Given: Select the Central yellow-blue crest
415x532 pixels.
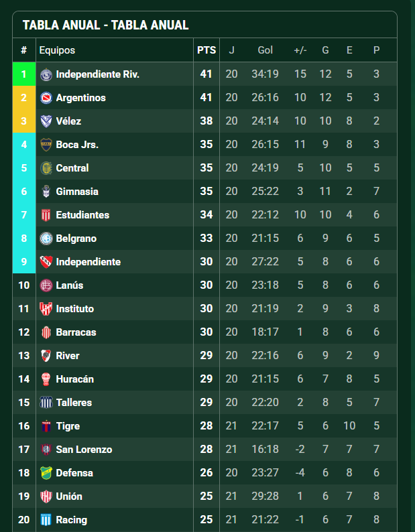Looking at the screenshot, I should click(46, 168).
